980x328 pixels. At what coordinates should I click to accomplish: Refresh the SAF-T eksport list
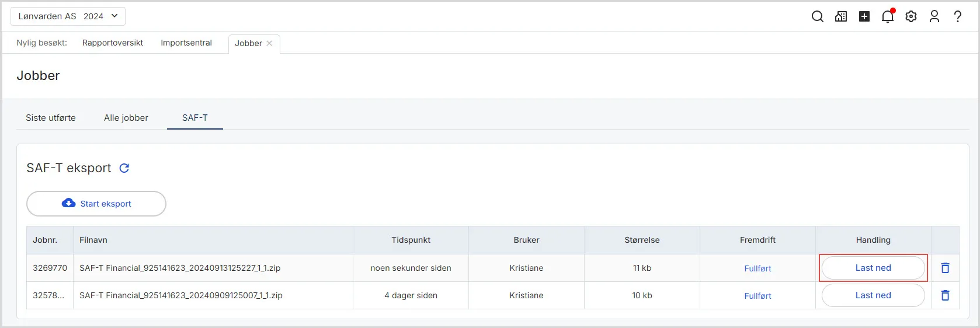124,168
